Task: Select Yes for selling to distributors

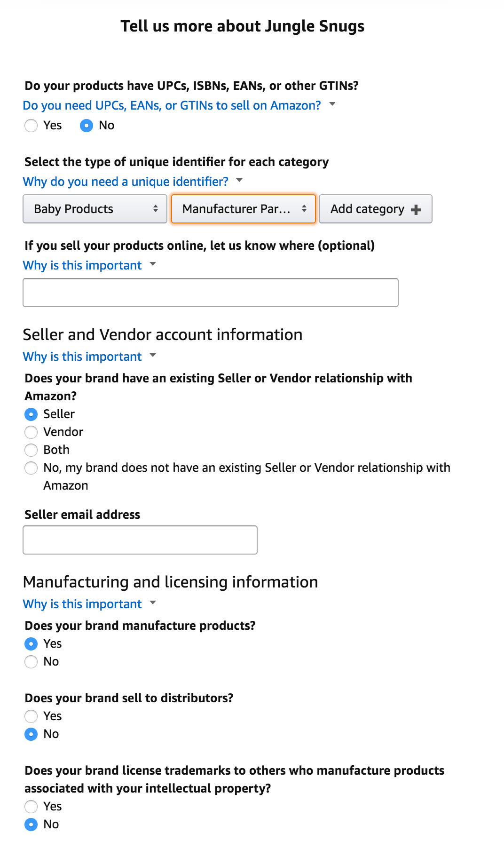Action: tap(31, 716)
